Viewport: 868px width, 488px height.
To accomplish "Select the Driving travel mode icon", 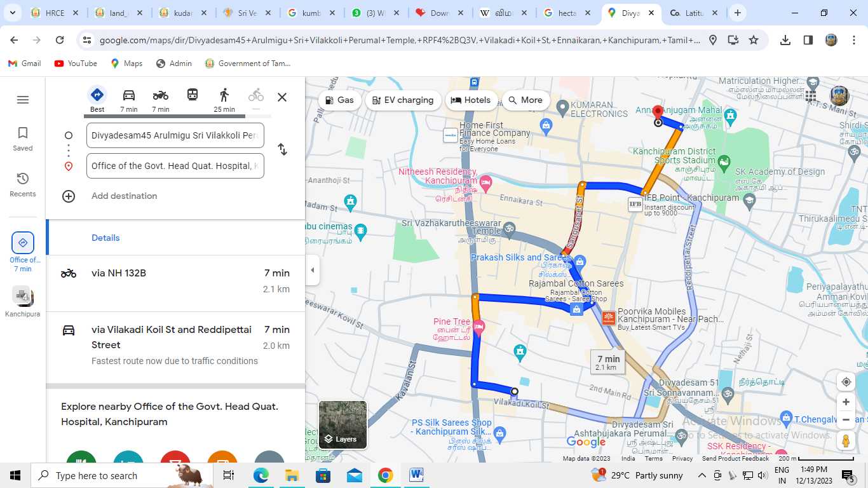I will (x=129, y=96).
